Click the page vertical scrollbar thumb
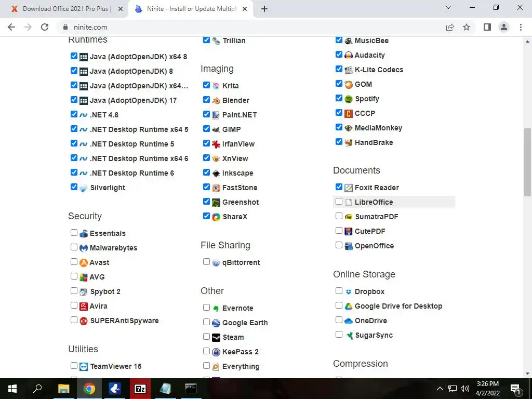Image resolution: width=532 pixels, height=399 pixels. 527,162
